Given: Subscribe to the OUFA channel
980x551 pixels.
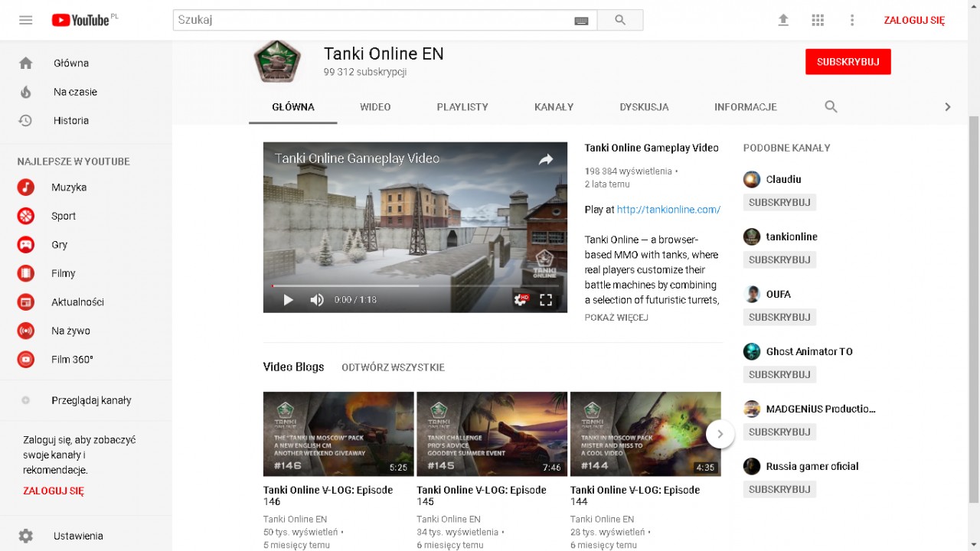Looking at the screenshot, I should [779, 317].
